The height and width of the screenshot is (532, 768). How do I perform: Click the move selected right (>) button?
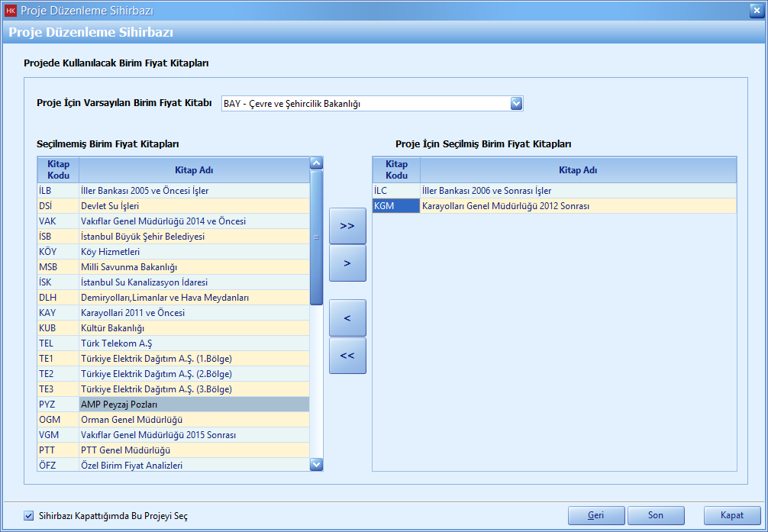tap(347, 263)
